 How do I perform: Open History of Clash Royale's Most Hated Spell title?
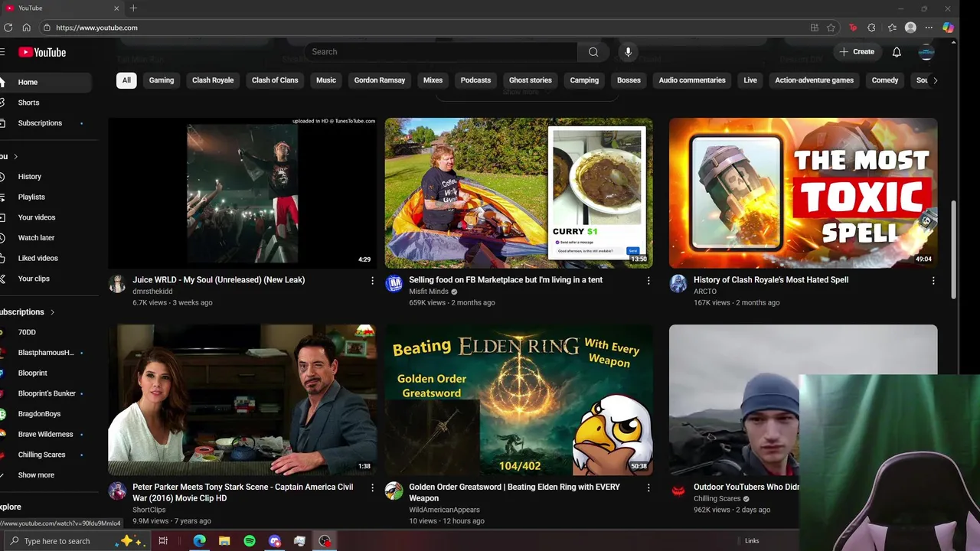click(x=771, y=280)
